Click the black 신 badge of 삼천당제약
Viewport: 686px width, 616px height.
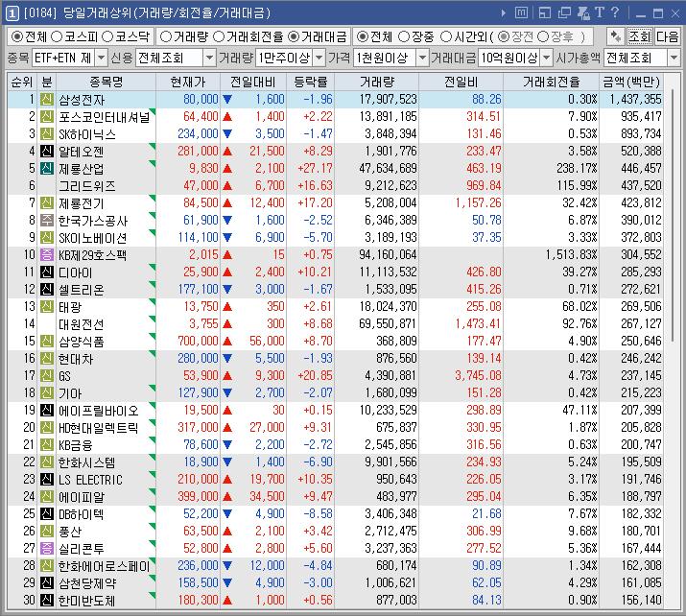click(x=47, y=582)
